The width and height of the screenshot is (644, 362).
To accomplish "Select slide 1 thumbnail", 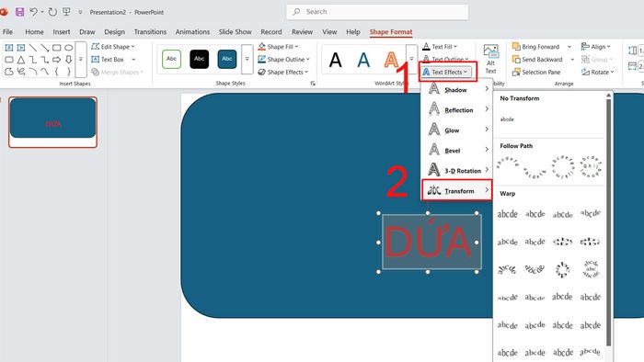I will click(53, 122).
